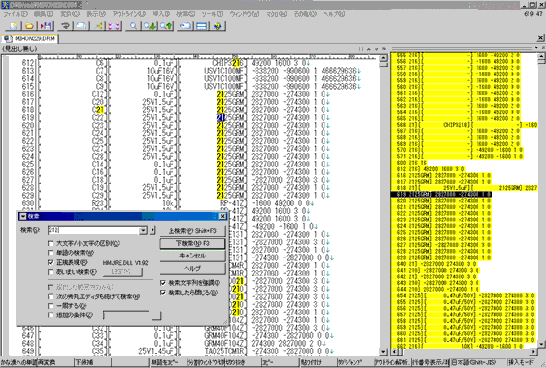546x368 pixels.
Task: Enable 大文字/小文字の区別 checkbox
Action: [x=51, y=243]
